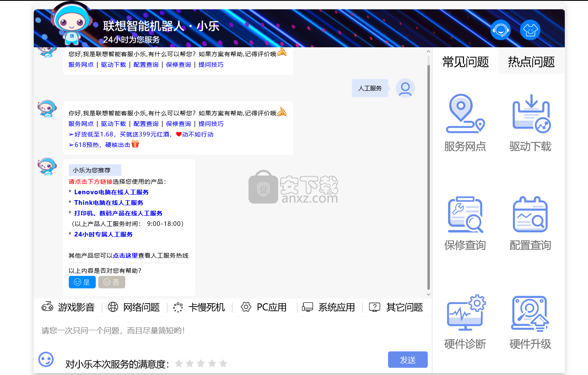Answer 是 to helpfulness question
Image resolution: width=588 pixels, height=375 pixels.
(x=82, y=282)
